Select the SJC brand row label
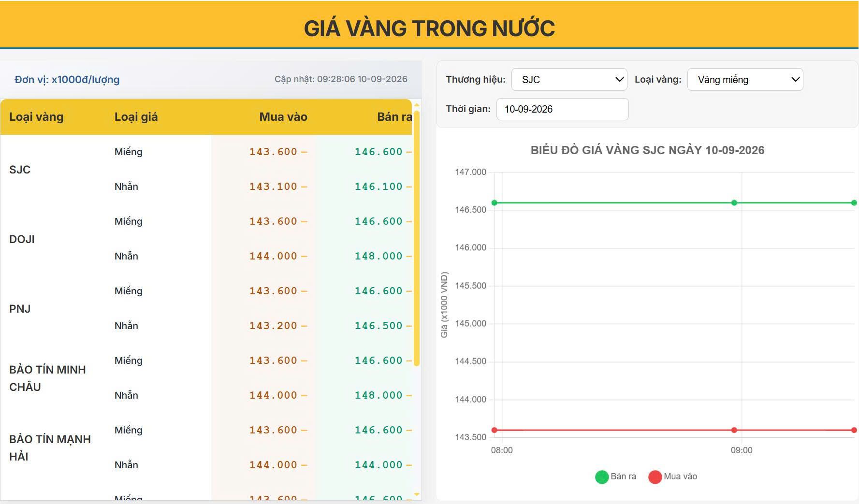Viewport: 859px width, 504px height. point(20,170)
